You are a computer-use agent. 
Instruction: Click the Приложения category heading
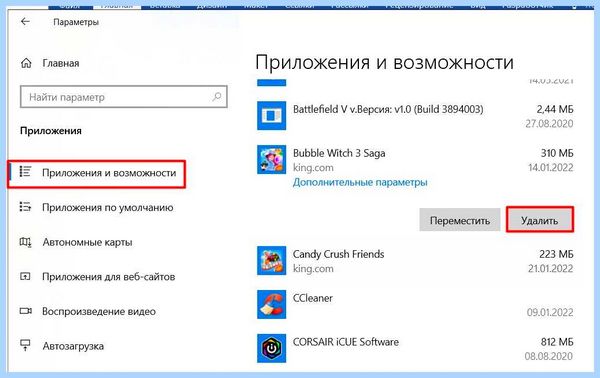[51, 131]
